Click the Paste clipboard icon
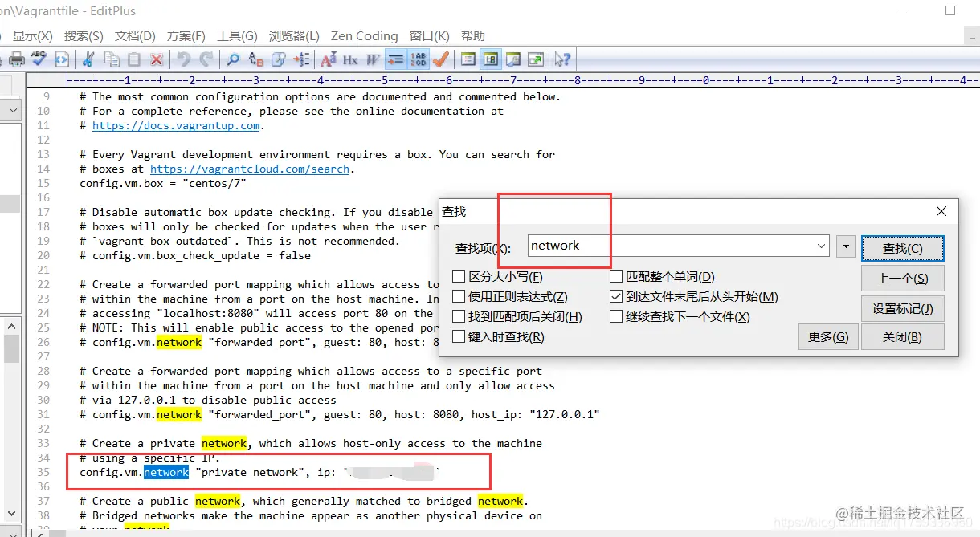Screen dimensions: 980x537 134,59
